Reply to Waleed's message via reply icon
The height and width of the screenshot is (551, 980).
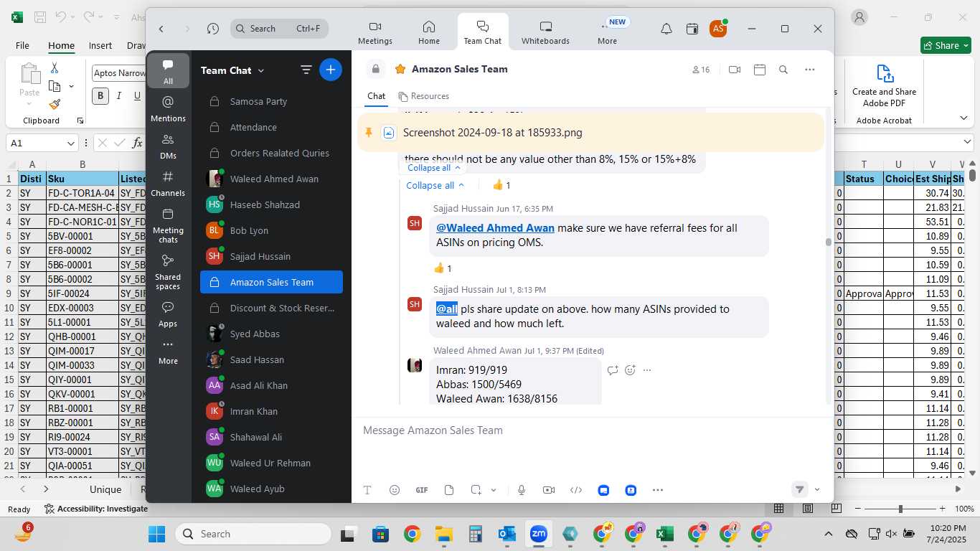[613, 370]
